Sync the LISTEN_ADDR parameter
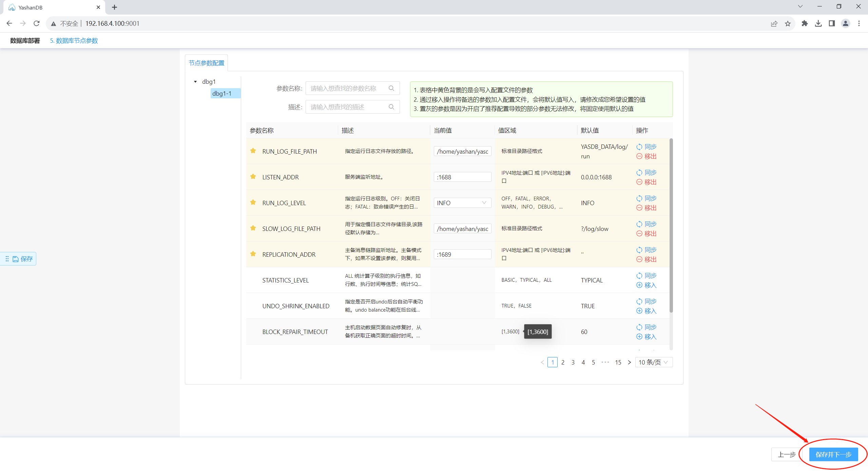 (647, 173)
